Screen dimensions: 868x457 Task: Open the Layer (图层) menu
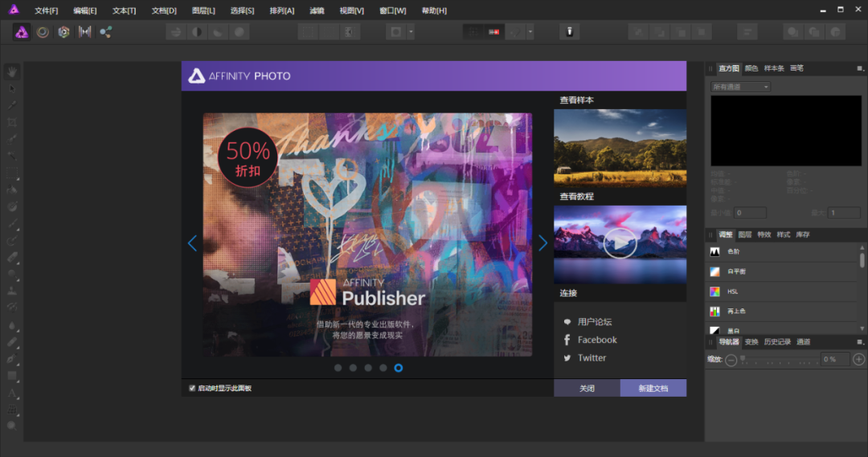coord(203,10)
